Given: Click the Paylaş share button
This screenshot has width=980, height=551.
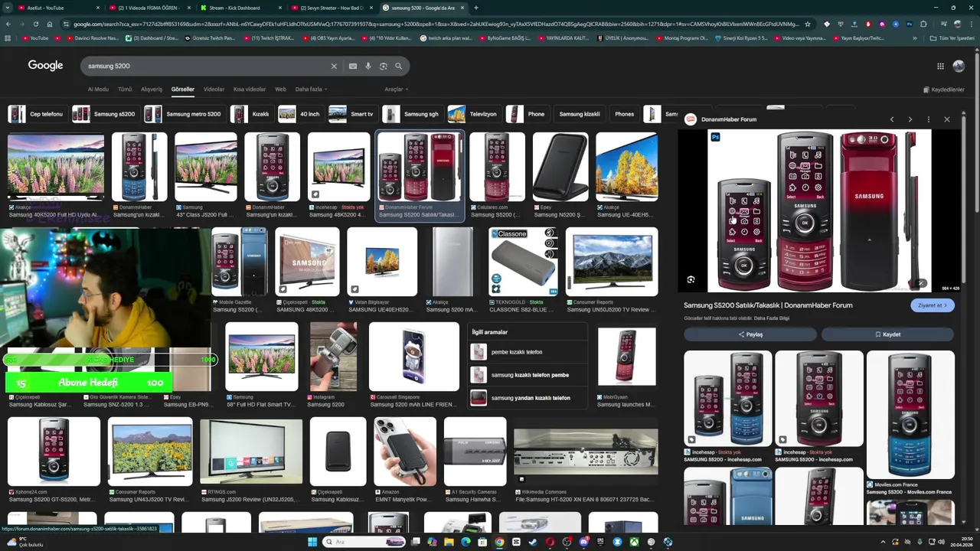Looking at the screenshot, I should point(750,334).
